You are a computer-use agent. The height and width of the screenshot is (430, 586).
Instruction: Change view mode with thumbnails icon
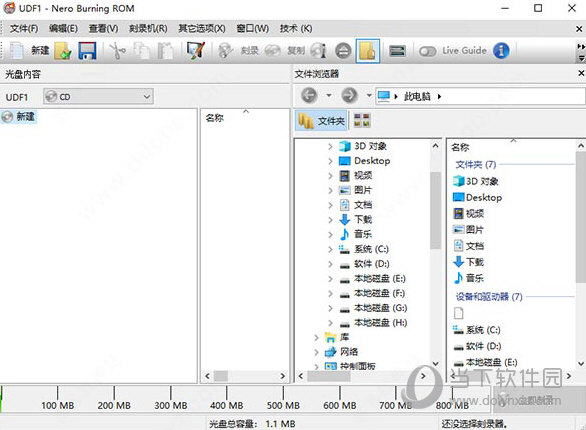[x=362, y=121]
